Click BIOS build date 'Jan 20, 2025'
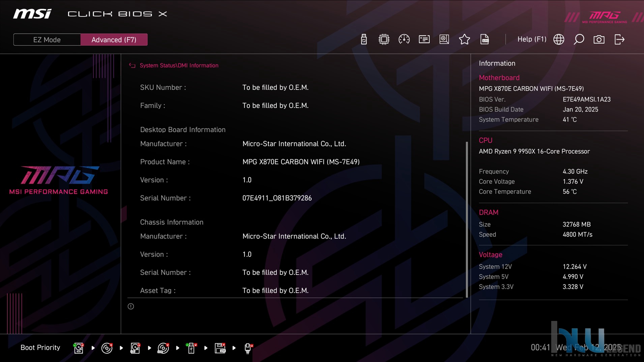Screen dimensions: 644x362 coord(580,110)
